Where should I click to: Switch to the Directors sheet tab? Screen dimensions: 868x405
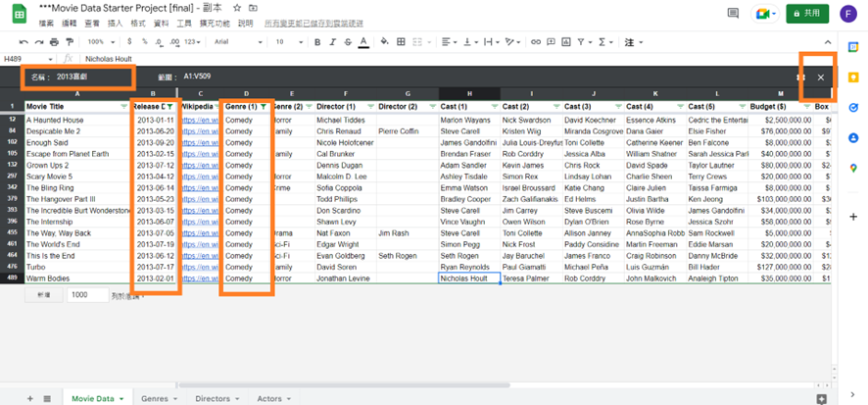(217, 398)
